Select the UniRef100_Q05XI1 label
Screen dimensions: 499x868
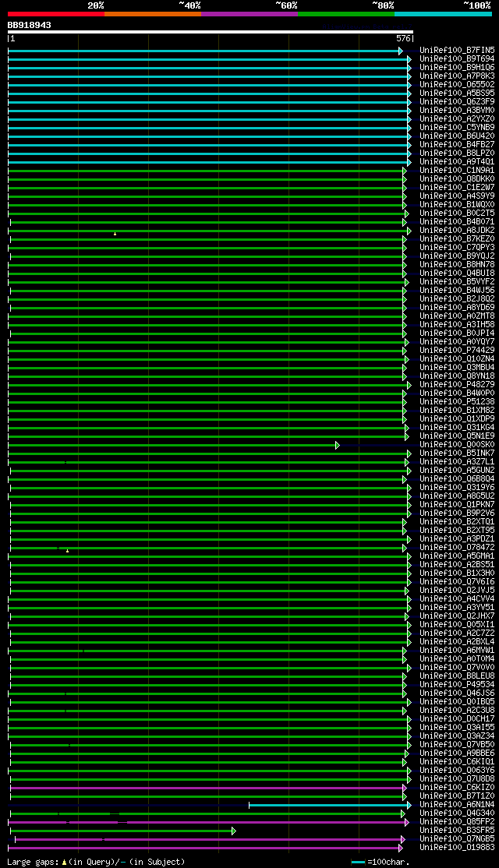click(457, 624)
